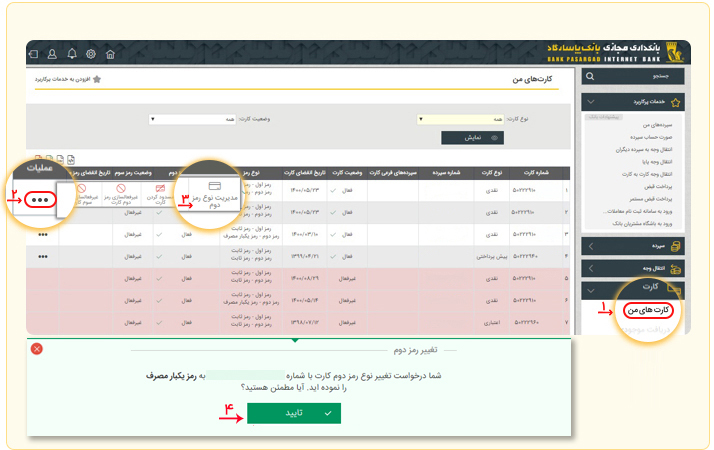714x450 pixels.
Task: Click the magnifier icon in the جستجو box
Action: [x=590, y=76]
